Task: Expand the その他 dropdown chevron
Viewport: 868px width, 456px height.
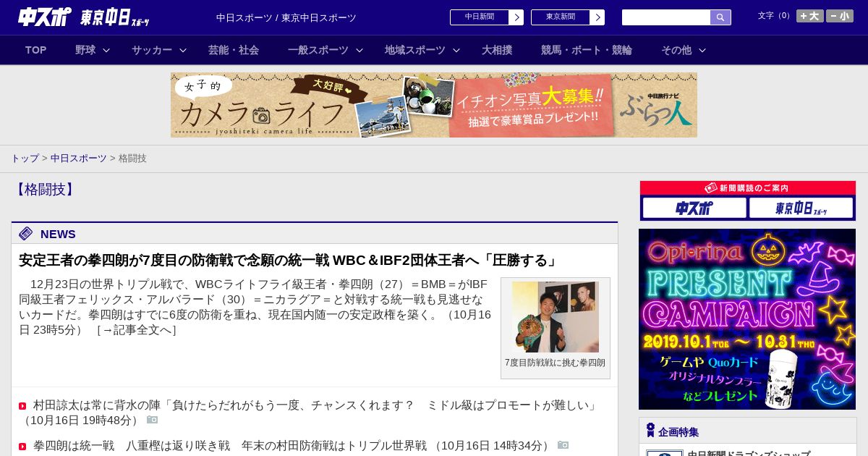Action: click(x=702, y=50)
